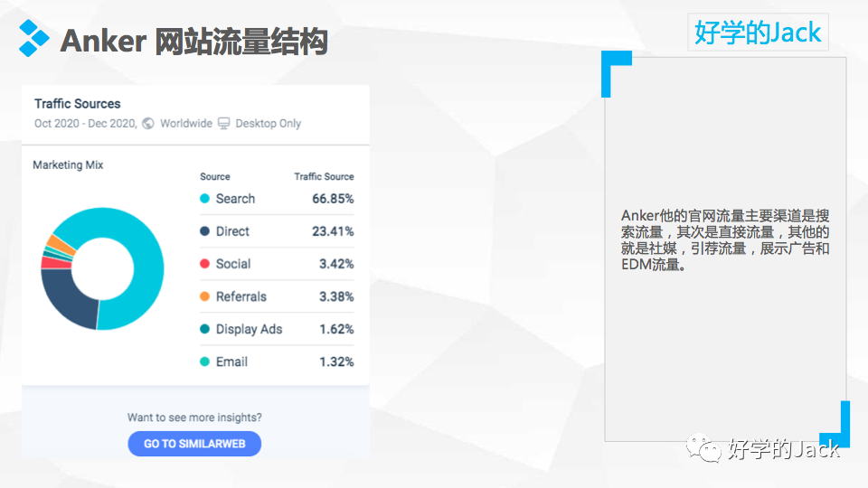Click the 好学的Jack box at top right
Viewport: 868px width, 488px height.
(x=758, y=33)
